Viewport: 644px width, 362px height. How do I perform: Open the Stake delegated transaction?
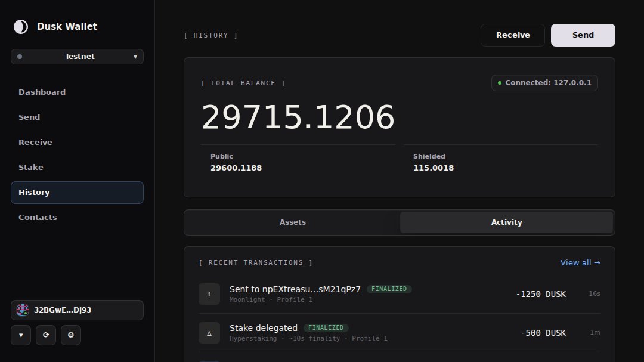[399, 332]
